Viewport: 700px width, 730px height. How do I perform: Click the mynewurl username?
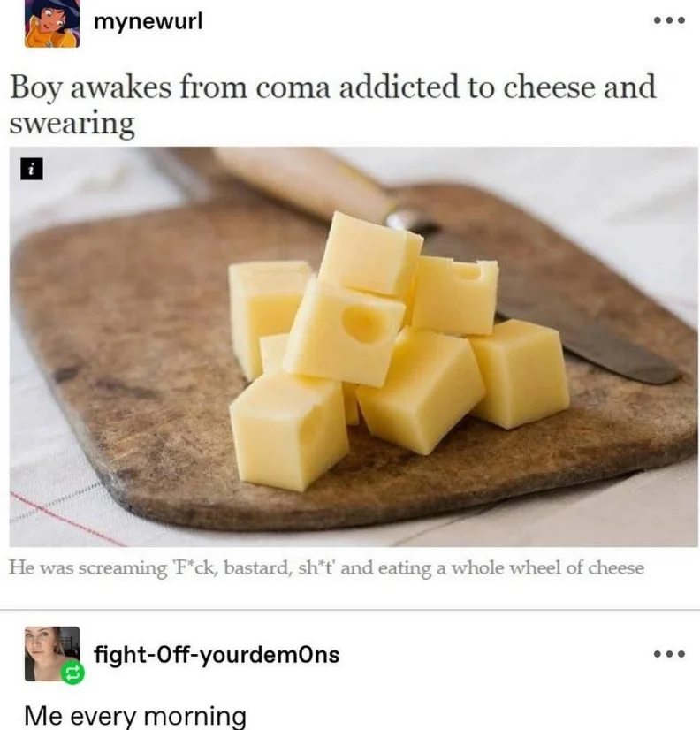tap(148, 21)
